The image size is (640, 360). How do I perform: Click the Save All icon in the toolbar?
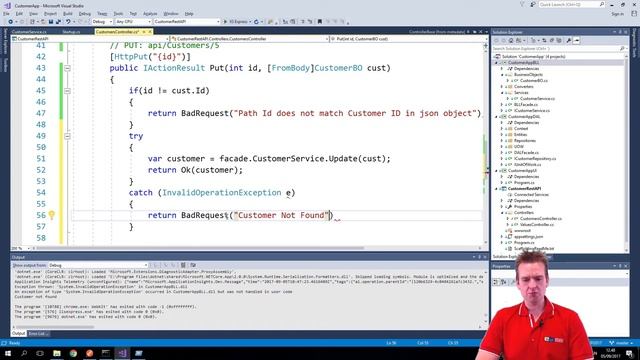[x=58, y=22]
